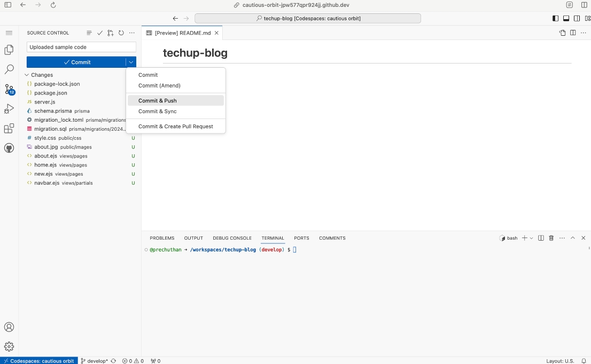
Task: Toggle primary side bar visibility in title bar
Action: click(x=556, y=19)
